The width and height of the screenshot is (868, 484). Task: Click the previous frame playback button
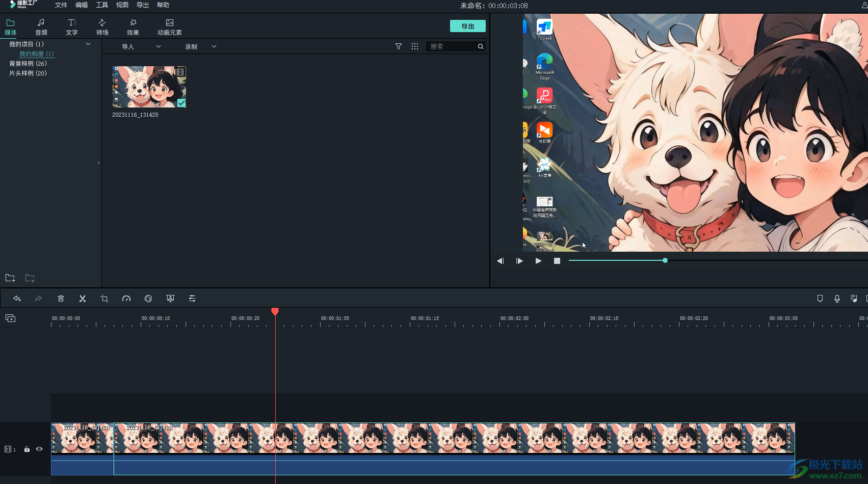coord(501,261)
